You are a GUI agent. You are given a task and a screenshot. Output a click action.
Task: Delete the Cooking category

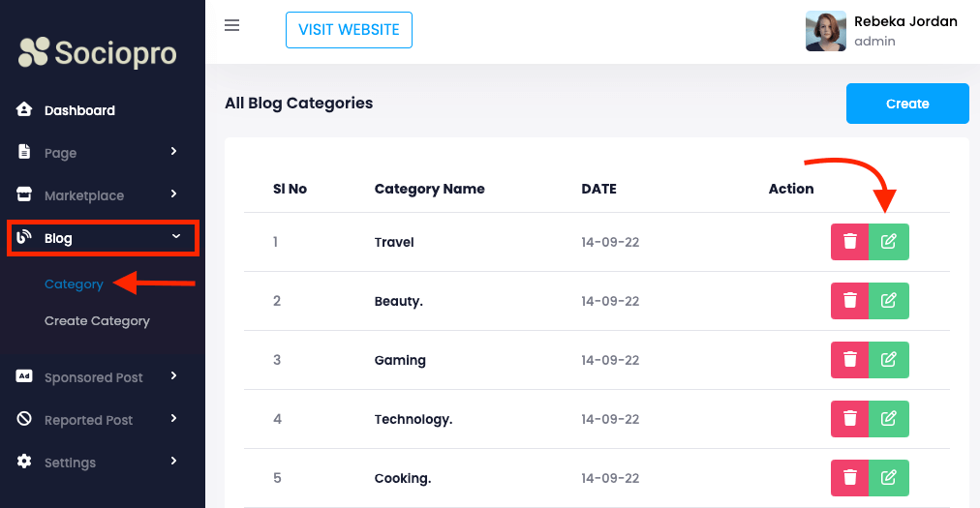(x=849, y=478)
